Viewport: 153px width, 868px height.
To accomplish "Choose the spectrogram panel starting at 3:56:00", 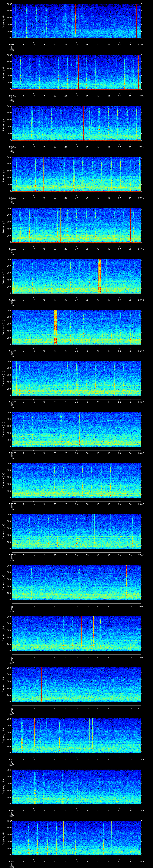I will (x=77, y=531).
